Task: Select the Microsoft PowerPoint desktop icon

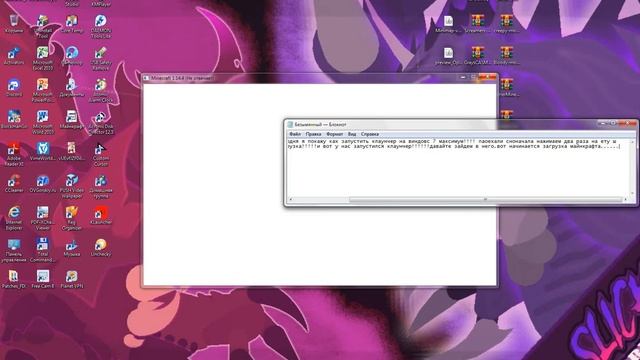Action: [42, 90]
